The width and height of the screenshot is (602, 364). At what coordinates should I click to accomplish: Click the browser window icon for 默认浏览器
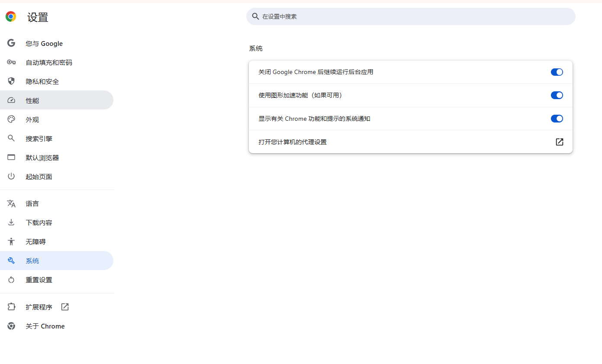coord(11,158)
